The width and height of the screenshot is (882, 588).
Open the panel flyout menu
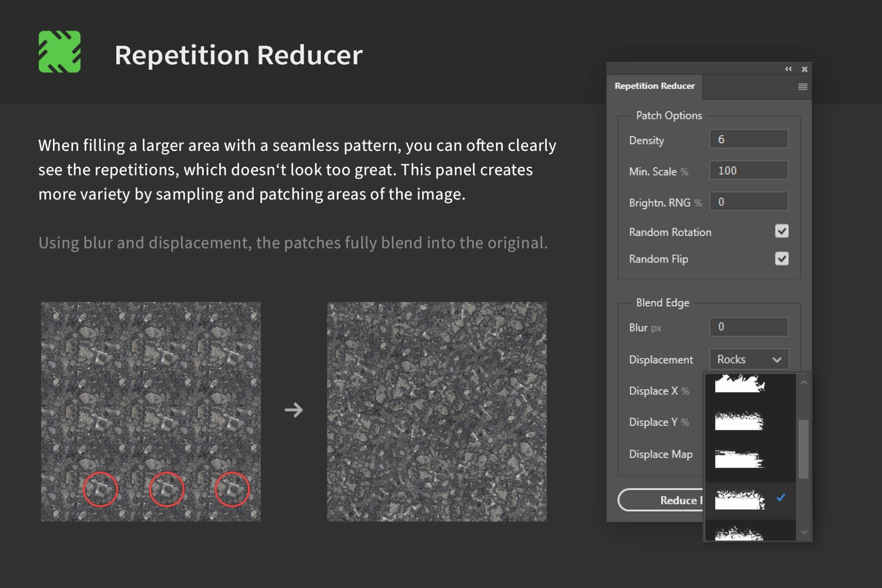[803, 86]
